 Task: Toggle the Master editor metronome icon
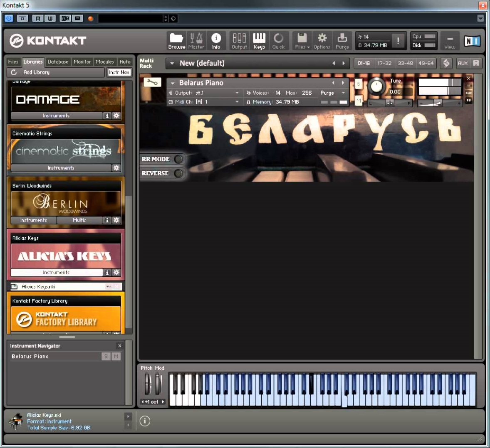(196, 41)
